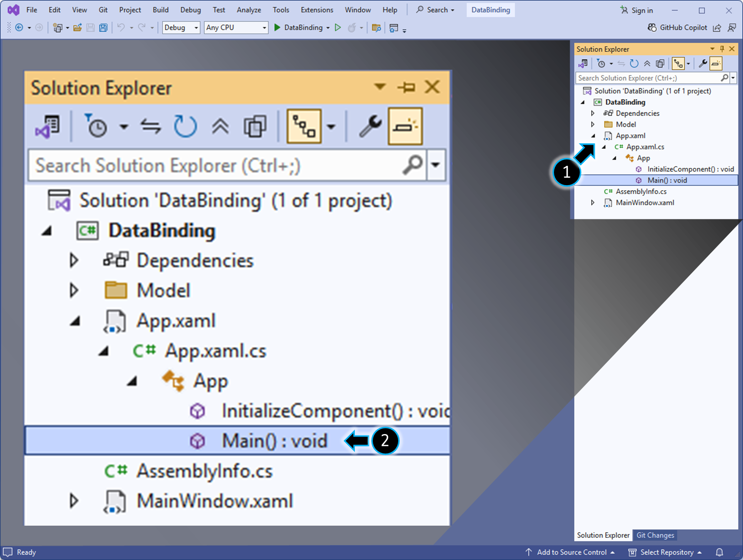The image size is (743, 560).
Task: Open the Any CPU platform dropdown
Action: point(236,28)
